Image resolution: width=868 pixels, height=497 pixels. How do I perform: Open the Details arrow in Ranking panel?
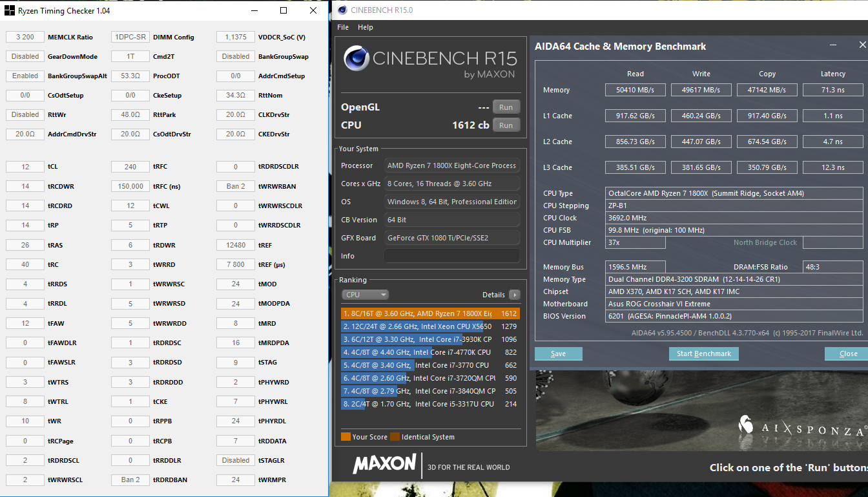515,295
